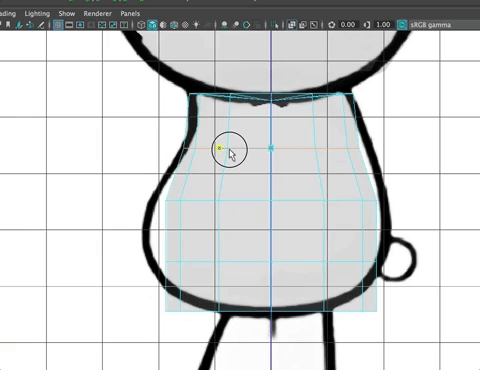
Task: Toggle the viewport grid display
Action: click(x=58, y=25)
